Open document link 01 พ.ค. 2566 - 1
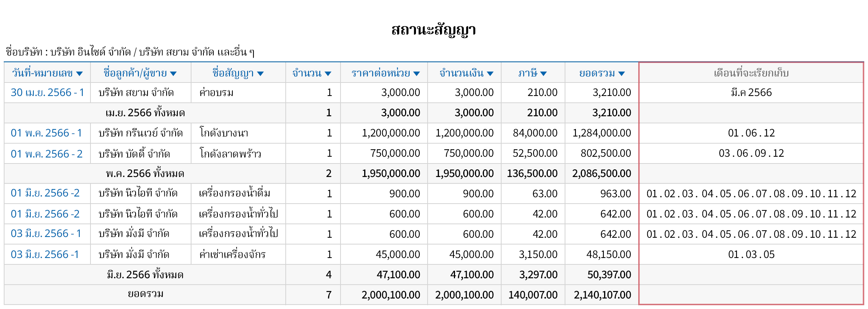Image resolution: width=868 pixels, height=309 pixels. click(46, 133)
